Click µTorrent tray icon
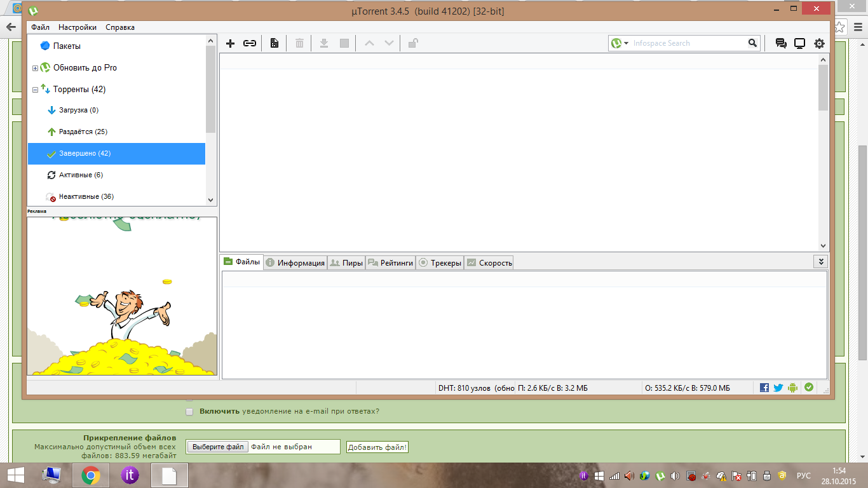The height and width of the screenshot is (488, 868). coord(660,475)
